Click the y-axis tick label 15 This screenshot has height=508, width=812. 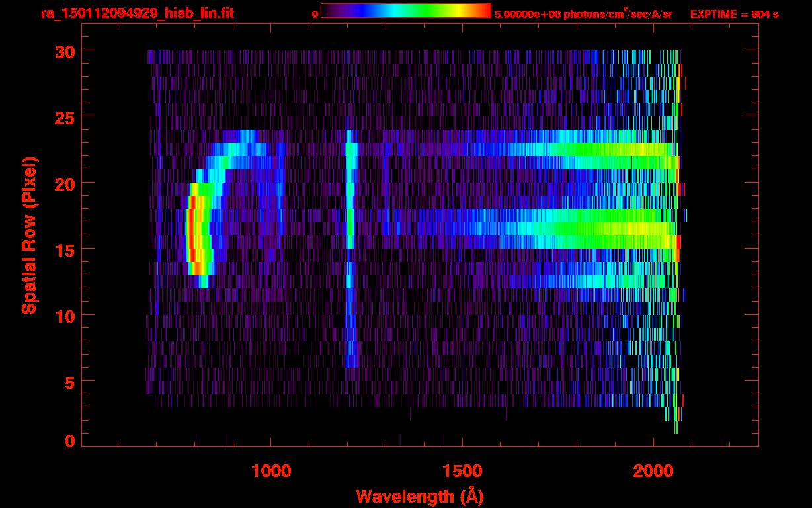click(63, 249)
